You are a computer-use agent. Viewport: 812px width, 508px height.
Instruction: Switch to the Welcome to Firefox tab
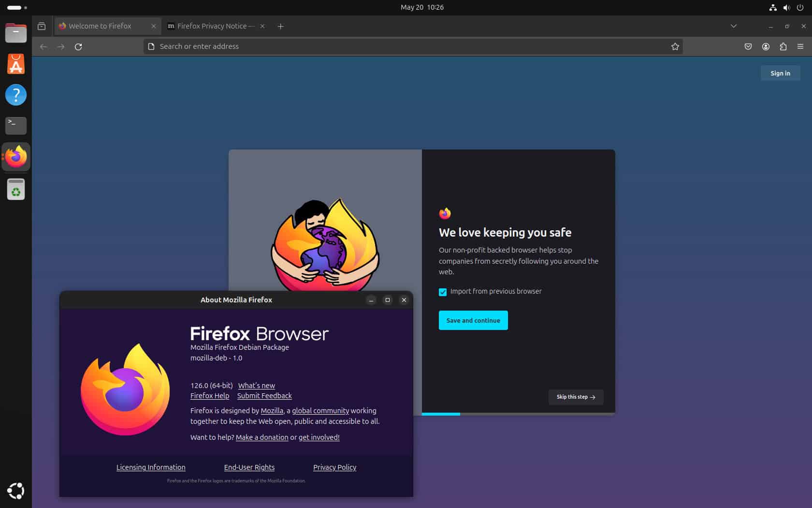coord(101,26)
